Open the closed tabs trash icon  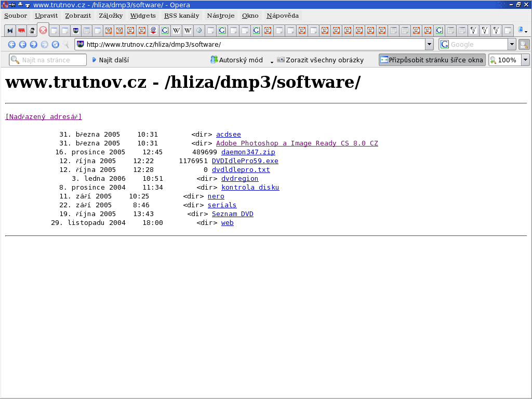pos(522,30)
